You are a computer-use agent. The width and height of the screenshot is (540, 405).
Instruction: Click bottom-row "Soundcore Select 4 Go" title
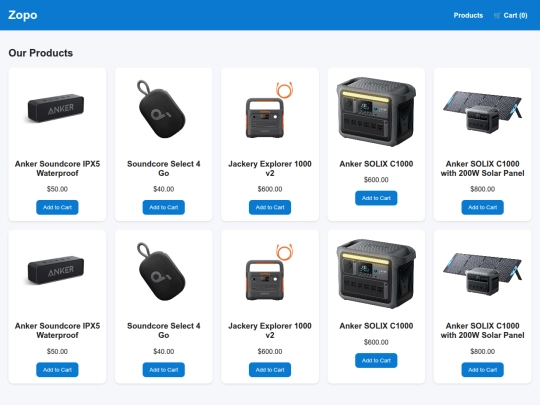pyautogui.click(x=164, y=330)
